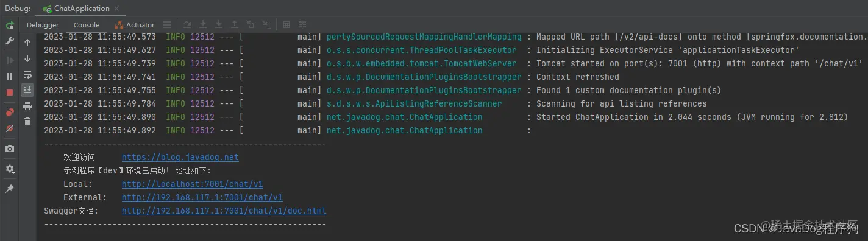The height and width of the screenshot is (241, 868).
Task: Stop ChatApplication with the red square
Action: tap(10, 93)
